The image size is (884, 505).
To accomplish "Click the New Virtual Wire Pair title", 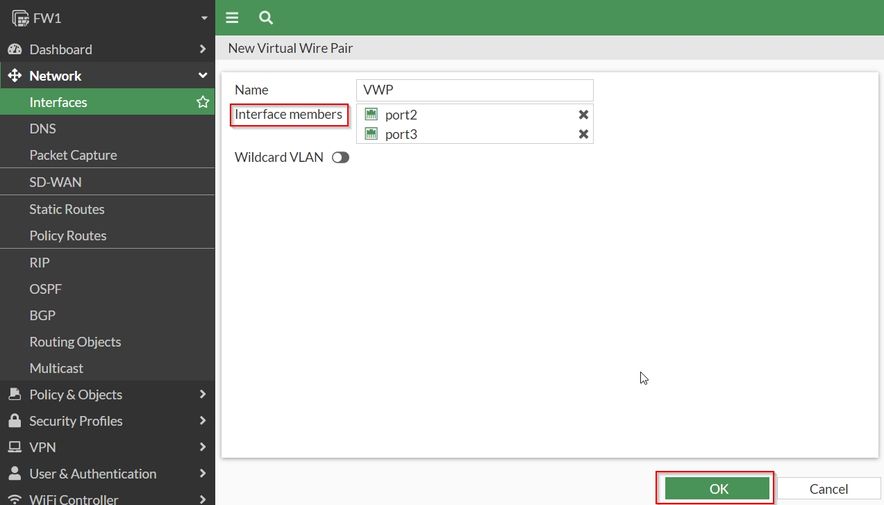I will [290, 48].
